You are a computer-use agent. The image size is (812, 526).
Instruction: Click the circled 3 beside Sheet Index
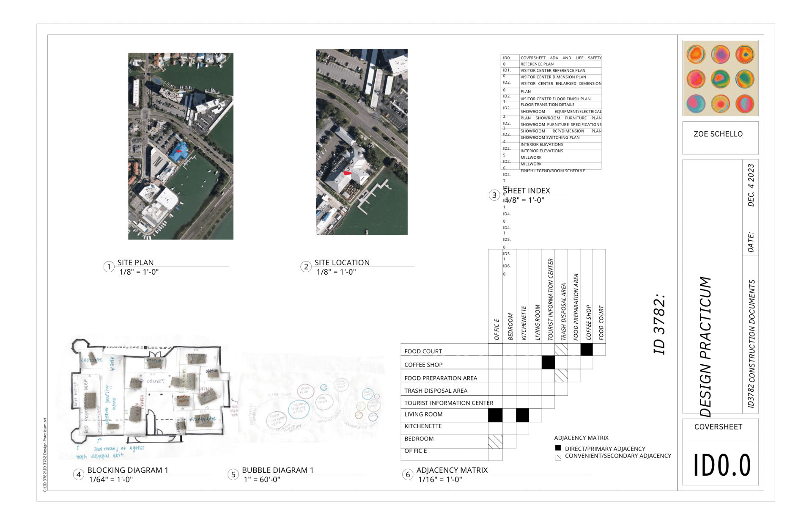click(494, 195)
